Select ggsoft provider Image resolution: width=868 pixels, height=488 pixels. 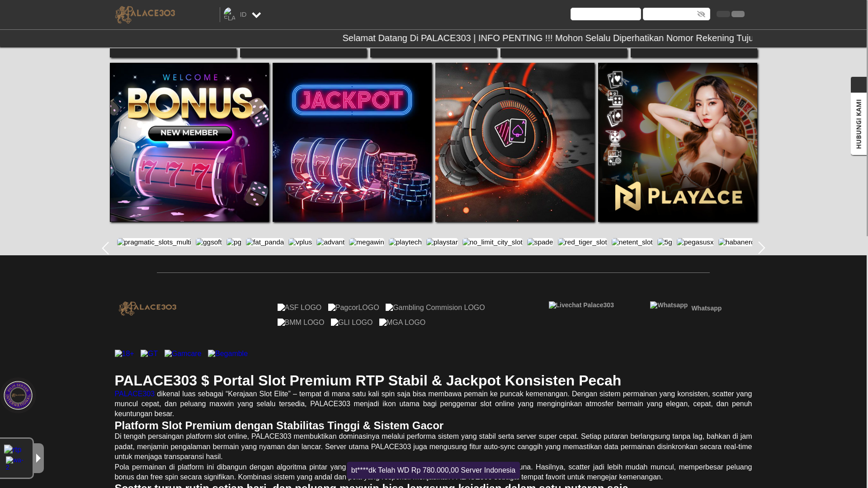[x=209, y=242]
